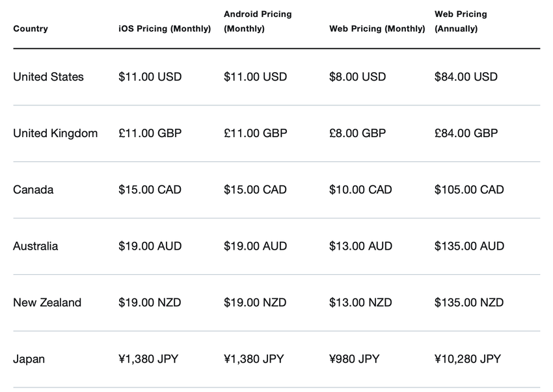This screenshot has width=553, height=392.
Task: Select the United Kingdom row label
Action: click(55, 133)
